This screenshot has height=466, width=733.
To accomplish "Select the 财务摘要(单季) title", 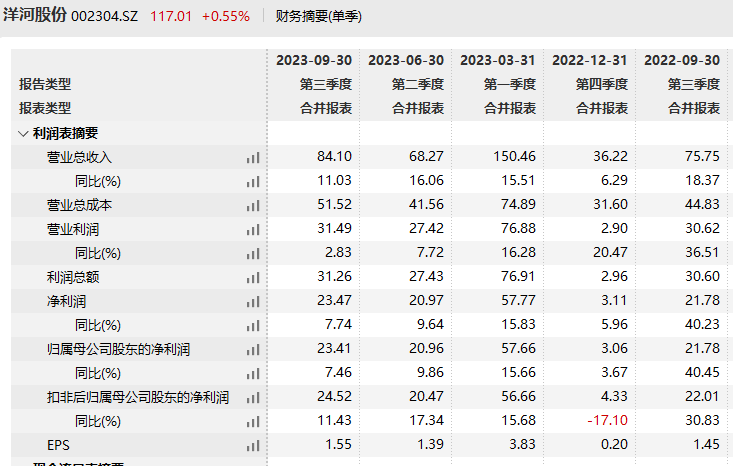I will point(318,16).
